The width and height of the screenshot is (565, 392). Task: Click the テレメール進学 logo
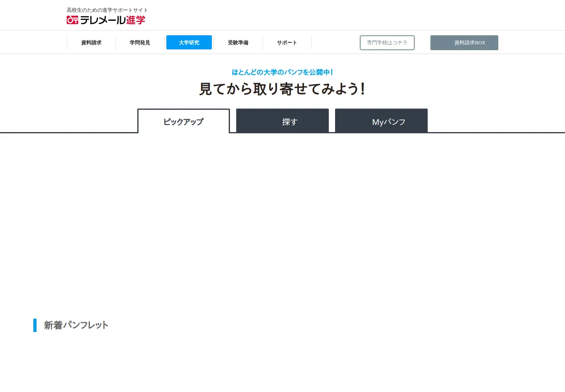(106, 20)
